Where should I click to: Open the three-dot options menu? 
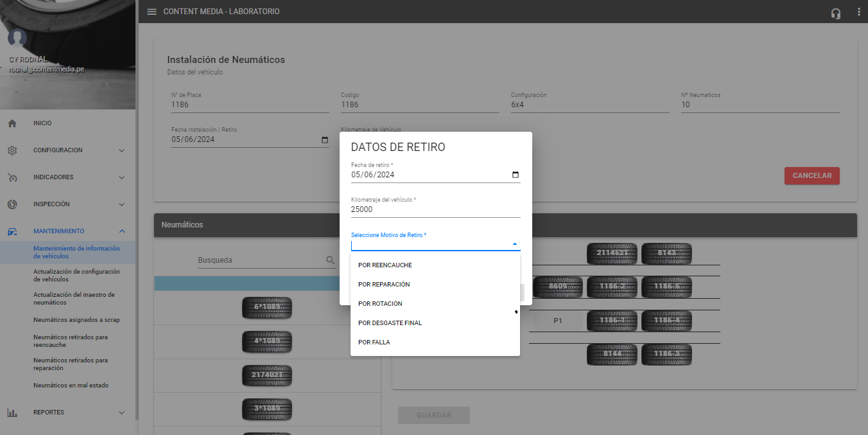click(x=858, y=12)
